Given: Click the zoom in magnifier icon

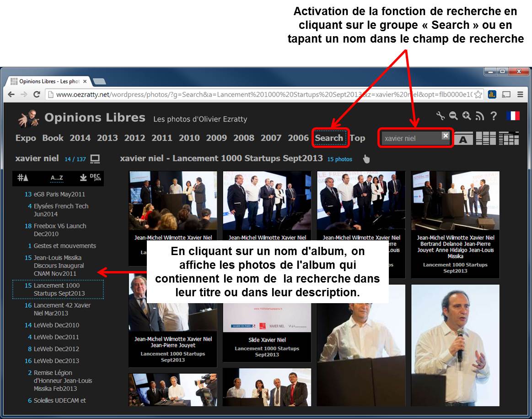Looking at the screenshot, I should (467, 116).
